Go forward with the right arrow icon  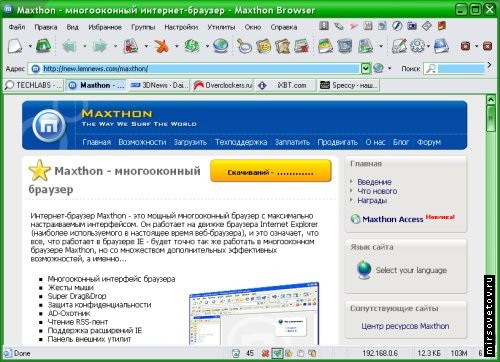click(x=100, y=46)
